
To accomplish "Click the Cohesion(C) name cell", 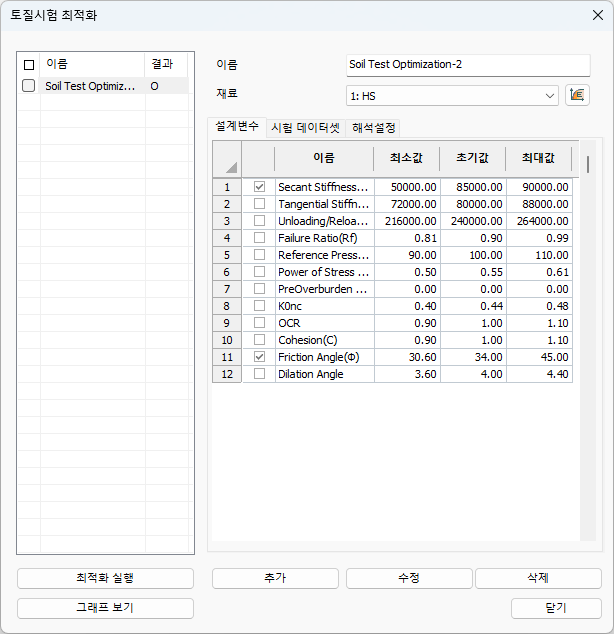I will (x=325, y=340).
